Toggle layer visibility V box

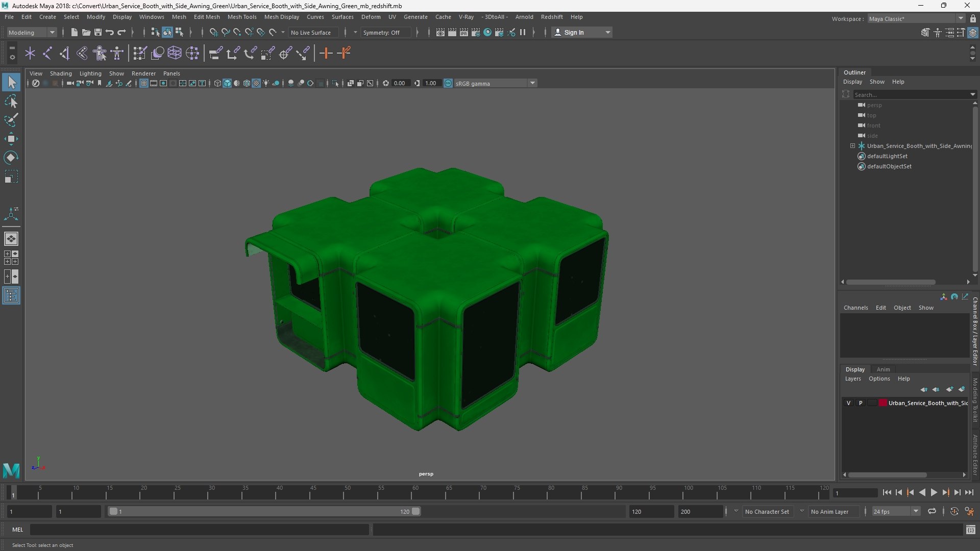tap(848, 403)
